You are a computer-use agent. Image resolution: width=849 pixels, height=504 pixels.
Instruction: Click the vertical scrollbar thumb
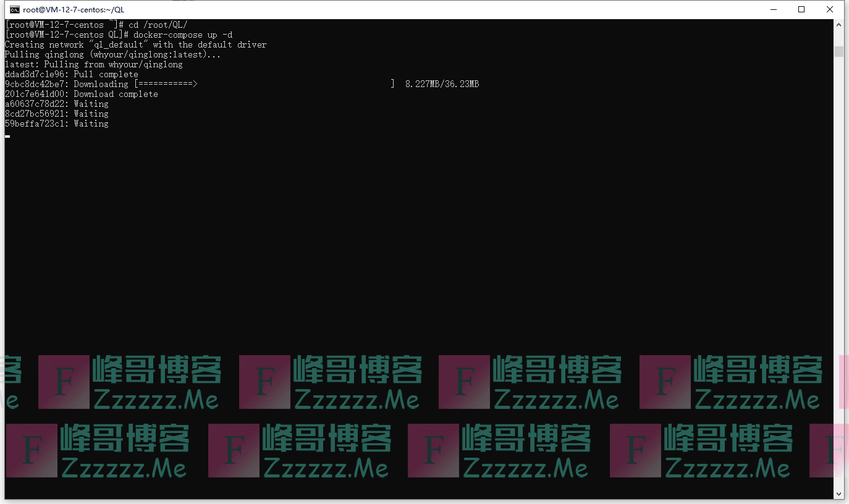coord(838,51)
